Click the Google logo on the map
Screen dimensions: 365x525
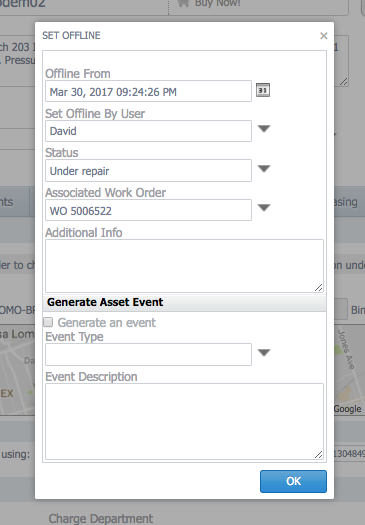click(347, 409)
